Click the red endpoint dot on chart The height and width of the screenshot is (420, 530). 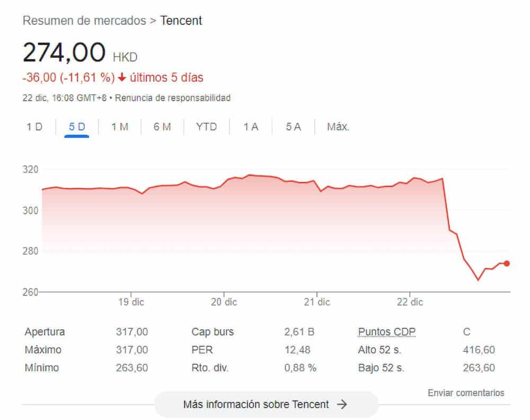click(x=507, y=264)
